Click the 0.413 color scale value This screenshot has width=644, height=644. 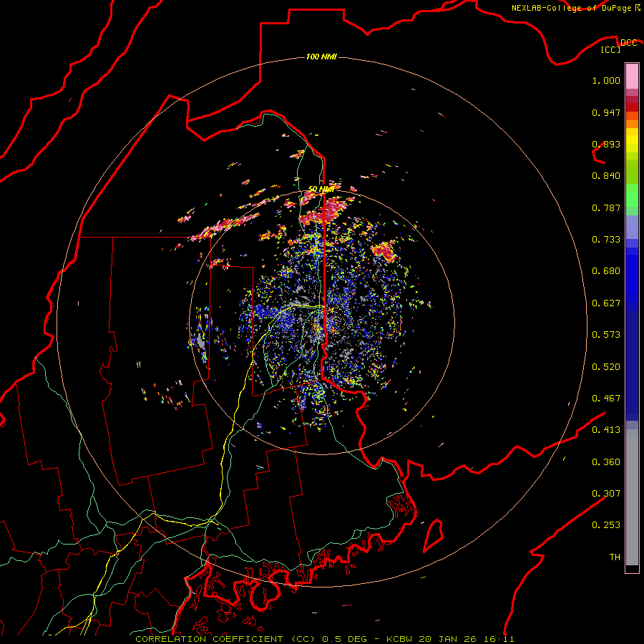(606, 430)
